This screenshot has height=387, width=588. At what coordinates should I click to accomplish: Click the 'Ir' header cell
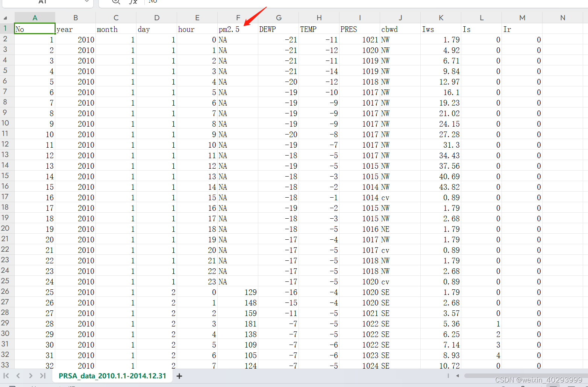click(522, 29)
